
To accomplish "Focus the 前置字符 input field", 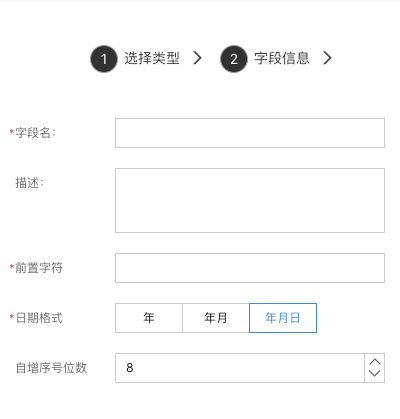I will coord(250,268).
